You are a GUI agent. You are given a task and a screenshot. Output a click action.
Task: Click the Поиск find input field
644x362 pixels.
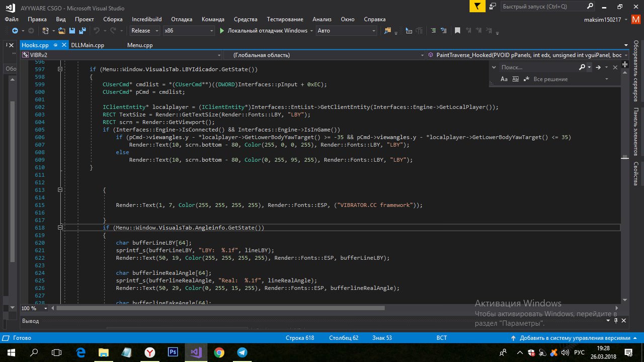coord(538,67)
